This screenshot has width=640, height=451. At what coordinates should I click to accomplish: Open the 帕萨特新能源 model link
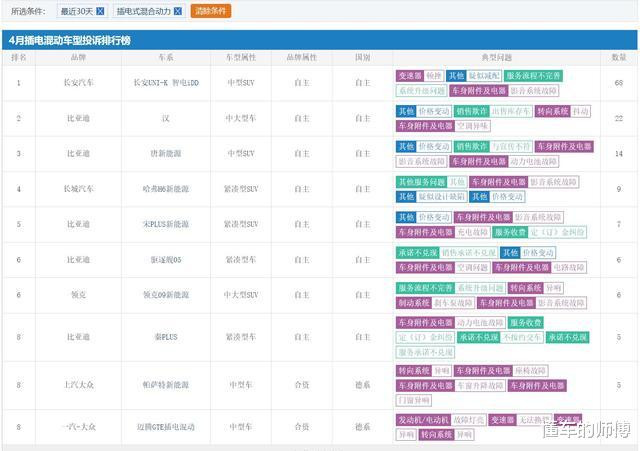(x=166, y=385)
